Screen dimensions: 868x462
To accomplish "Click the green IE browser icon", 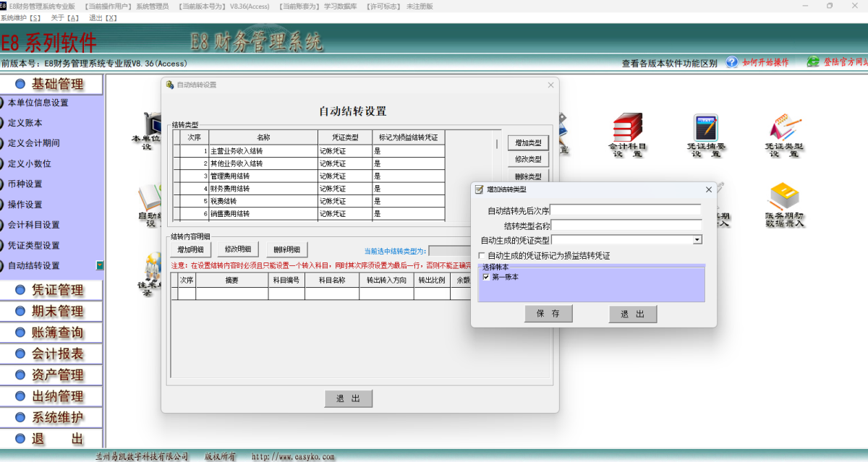I will click(813, 62).
